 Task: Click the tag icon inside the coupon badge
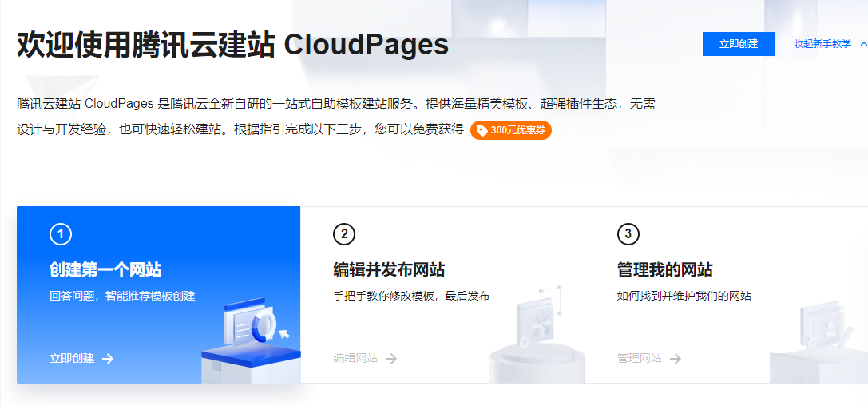coord(482,130)
